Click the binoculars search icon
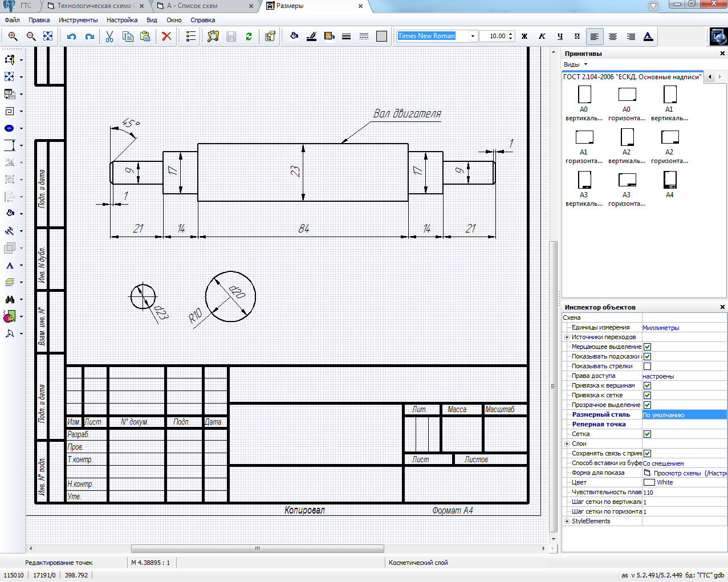 [x=10, y=299]
